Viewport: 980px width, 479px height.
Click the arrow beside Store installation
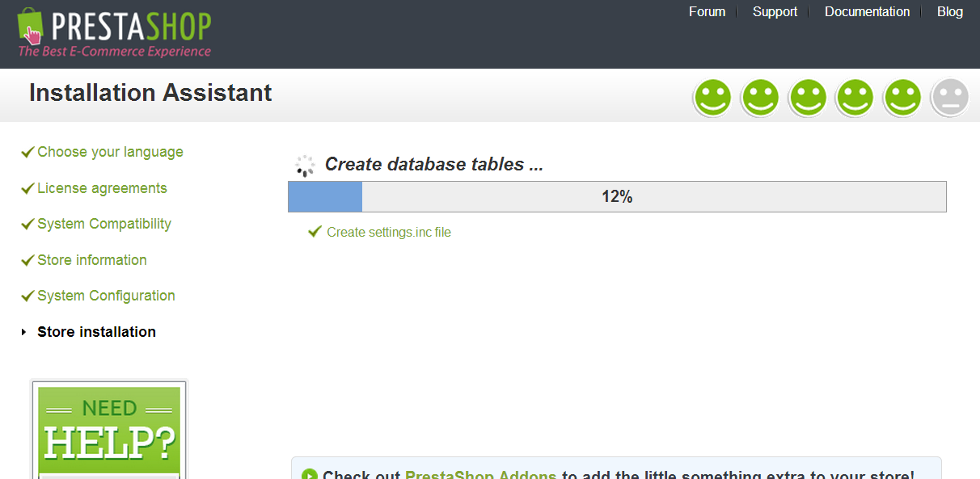pos(24,332)
